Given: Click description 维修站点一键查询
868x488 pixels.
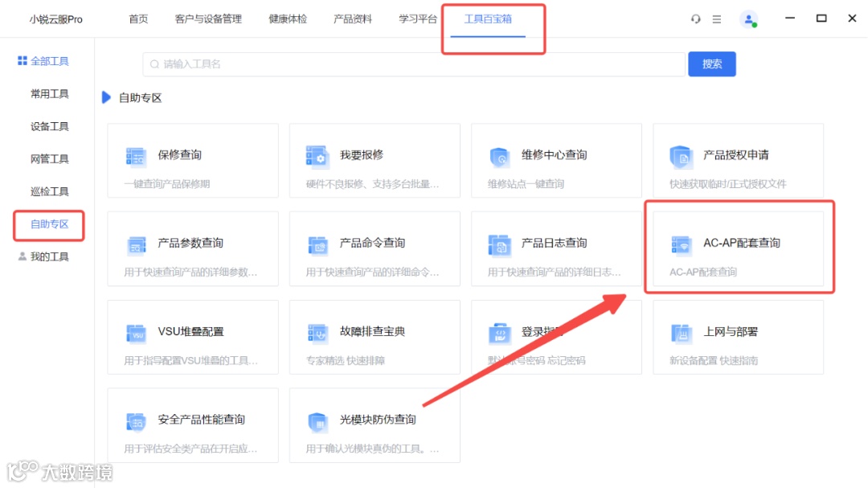Looking at the screenshot, I should point(526,184).
